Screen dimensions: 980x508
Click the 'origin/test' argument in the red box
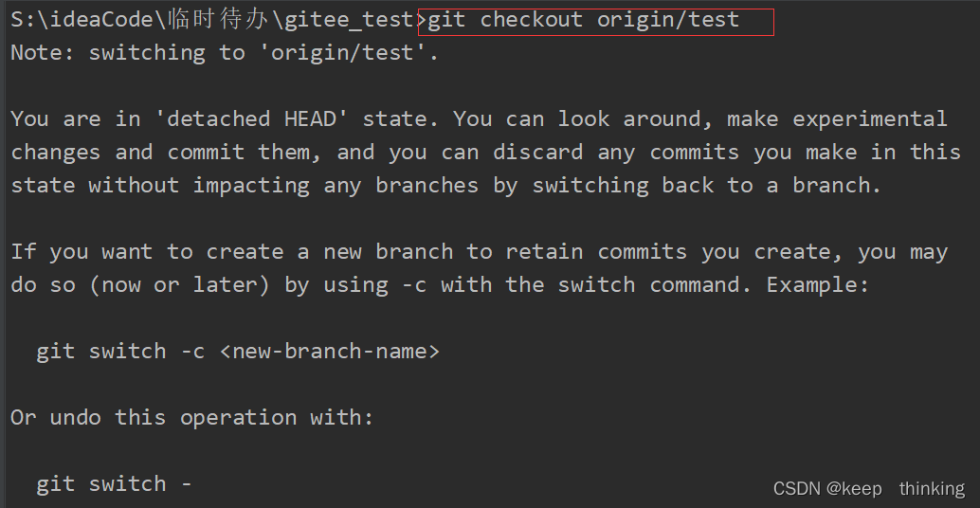click(668, 21)
